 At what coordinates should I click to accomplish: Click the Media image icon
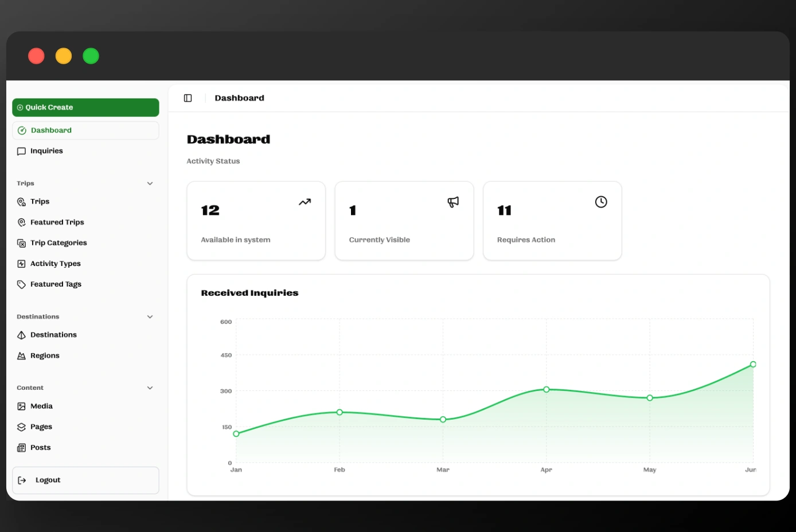(21, 406)
